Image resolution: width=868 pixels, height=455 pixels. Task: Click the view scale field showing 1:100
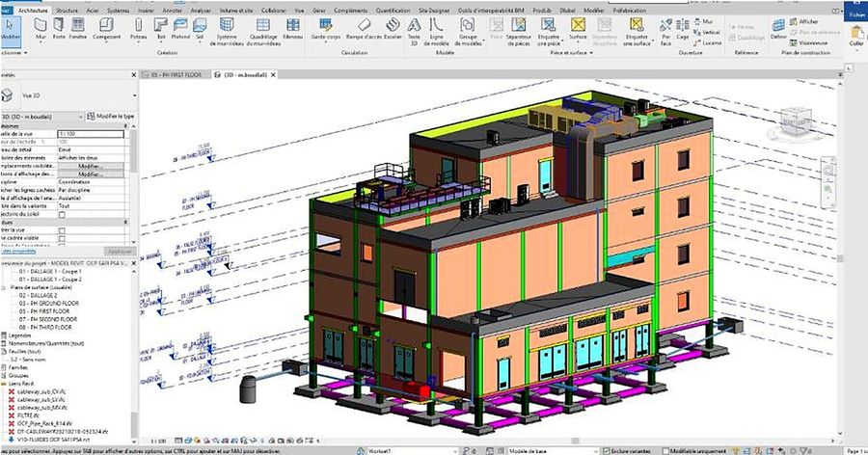[91, 134]
